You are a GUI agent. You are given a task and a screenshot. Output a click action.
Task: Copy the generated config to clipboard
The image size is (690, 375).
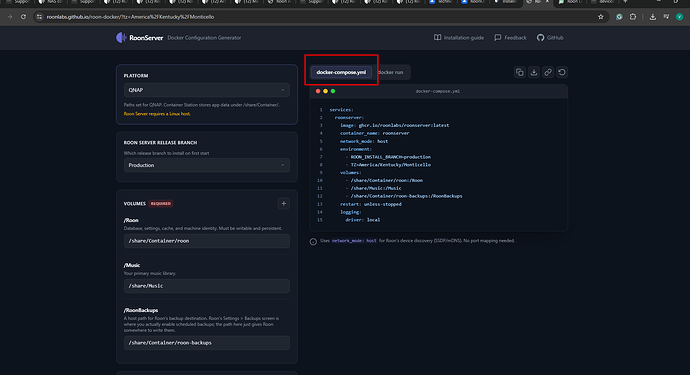click(520, 72)
